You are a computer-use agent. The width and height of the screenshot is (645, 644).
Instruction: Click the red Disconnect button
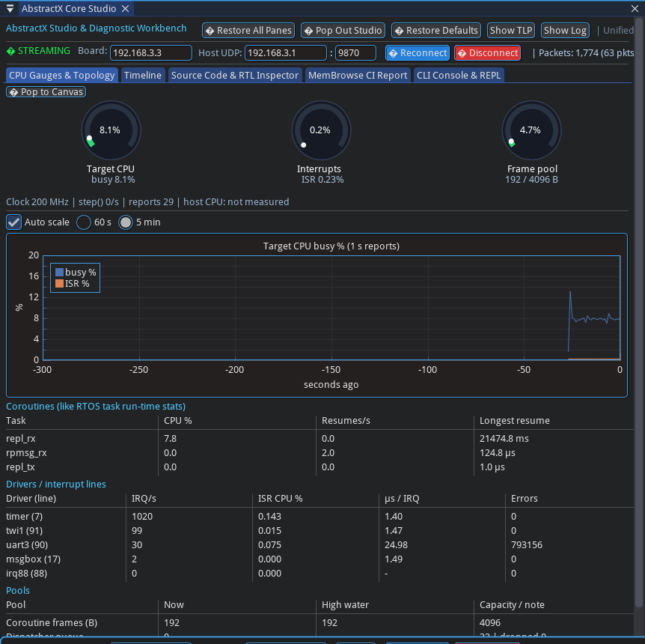(487, 53)
